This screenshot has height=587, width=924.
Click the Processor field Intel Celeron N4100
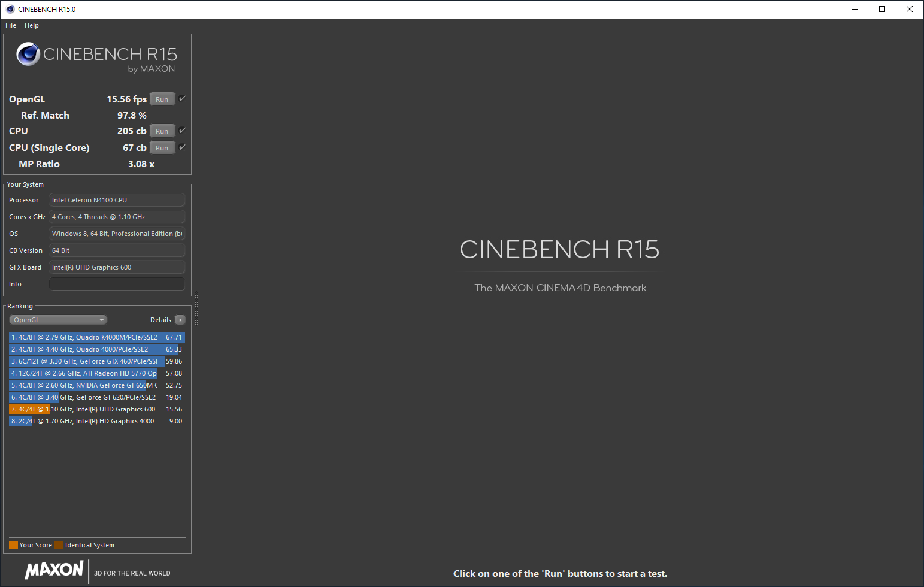[x=117, y=200]
